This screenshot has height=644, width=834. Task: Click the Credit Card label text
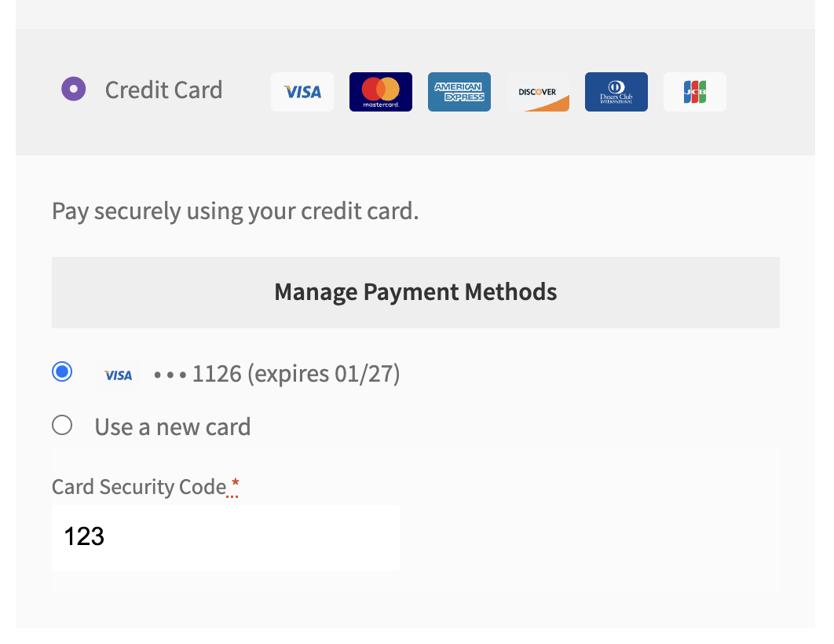pos(163,90)
